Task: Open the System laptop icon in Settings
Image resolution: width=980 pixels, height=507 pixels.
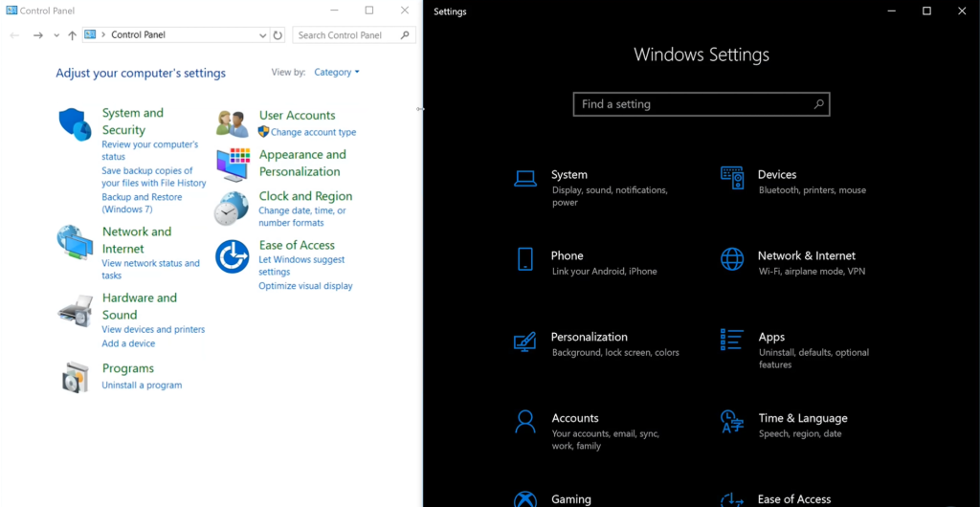Action: click(x=525, y=179)
